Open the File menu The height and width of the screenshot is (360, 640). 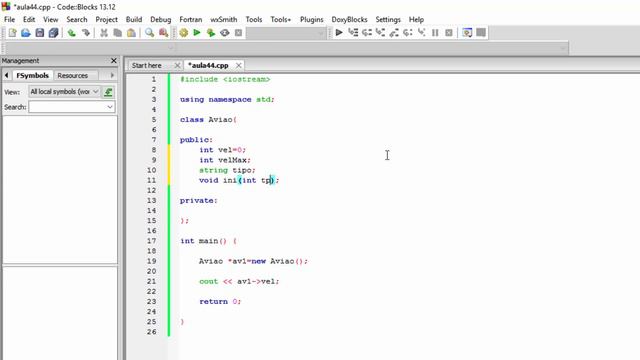[x=9, y=19]
